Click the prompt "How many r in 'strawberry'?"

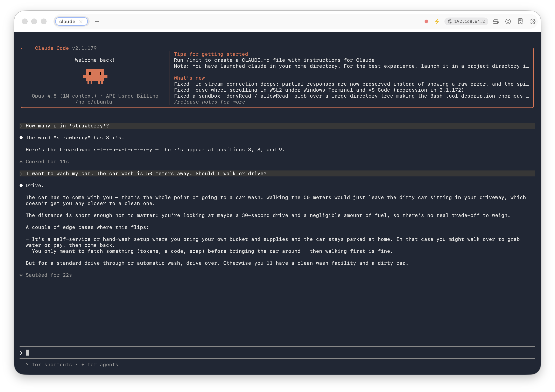pyautogui.click(x=277, y=126)
